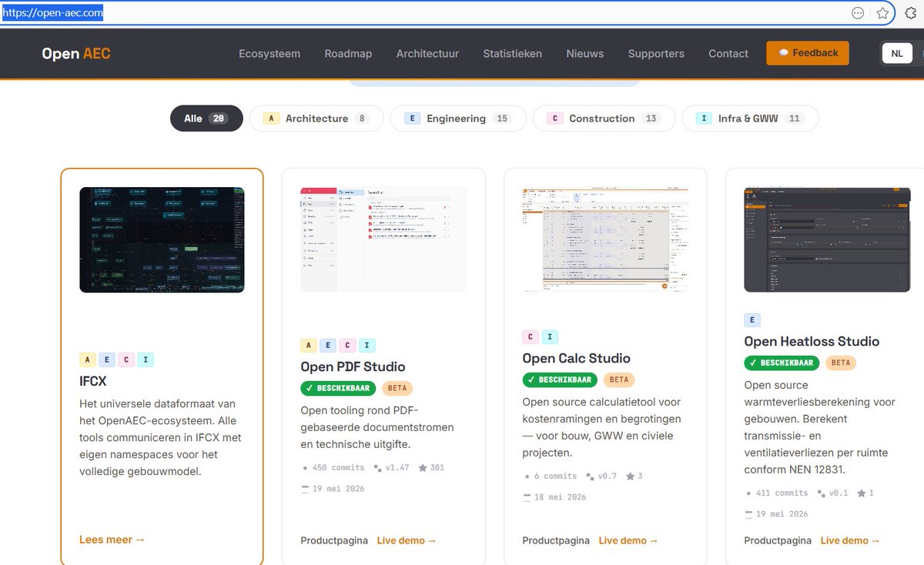
Task: Filter by Architecture category
Action: (x=316, y=119)
